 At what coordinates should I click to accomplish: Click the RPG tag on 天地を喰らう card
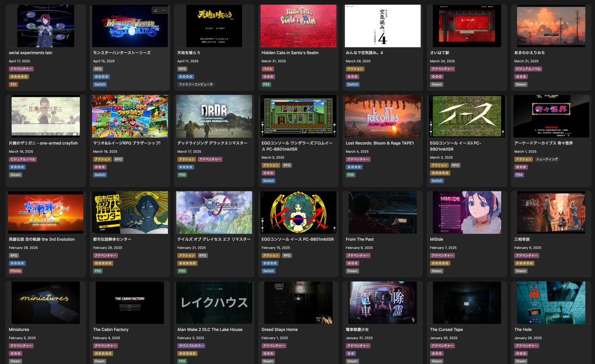[x=182, y=69]
